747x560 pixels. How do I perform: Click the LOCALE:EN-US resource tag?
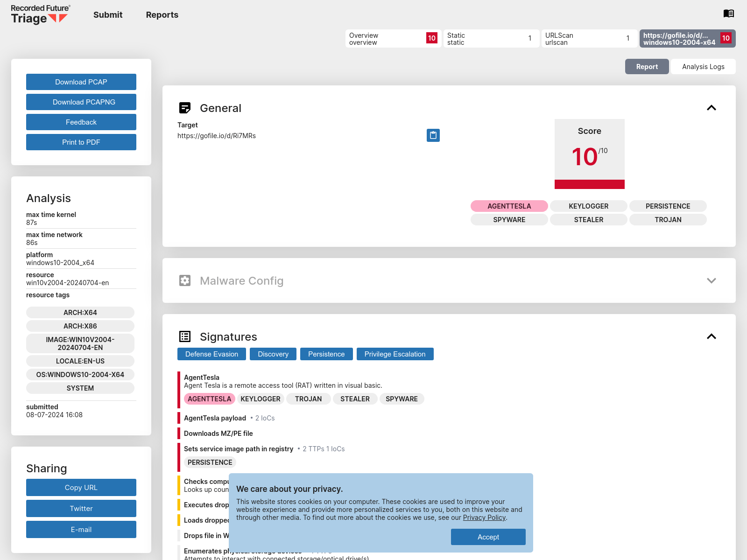coord(80,361)
